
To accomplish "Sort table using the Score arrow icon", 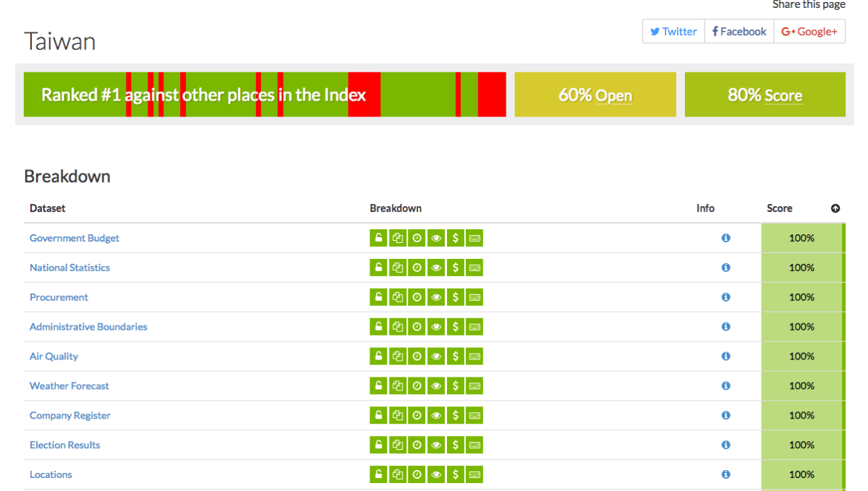I will pyautogui.click(x=835, y=208).
